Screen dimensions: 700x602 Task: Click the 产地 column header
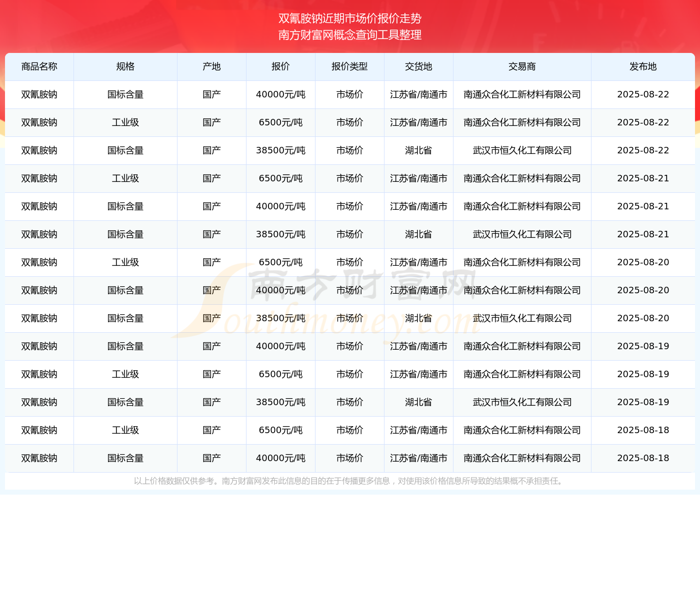click(212, 66)
